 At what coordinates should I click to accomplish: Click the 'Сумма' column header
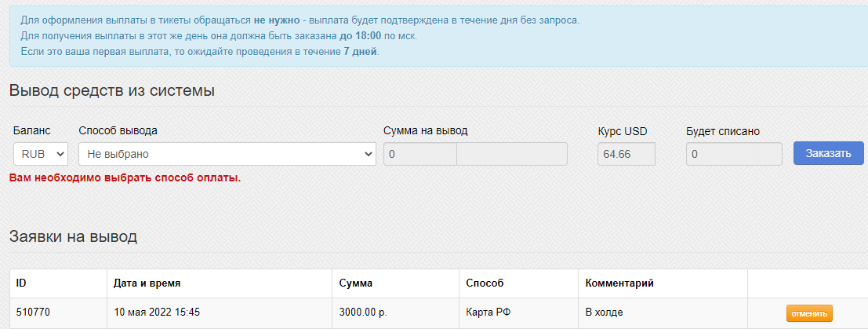tap(355, 283)
